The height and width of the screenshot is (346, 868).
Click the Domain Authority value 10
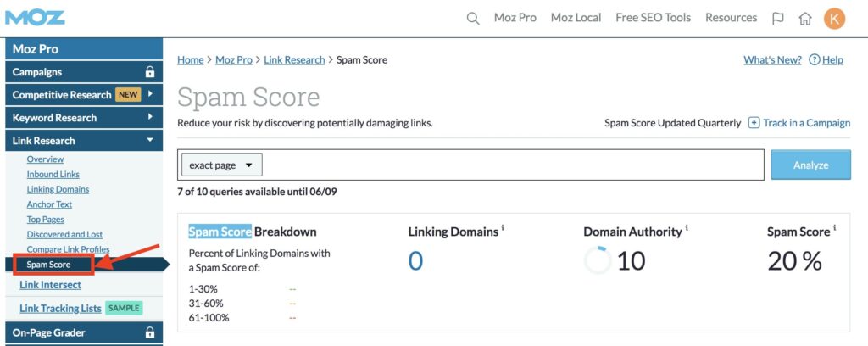pos(631,260)
